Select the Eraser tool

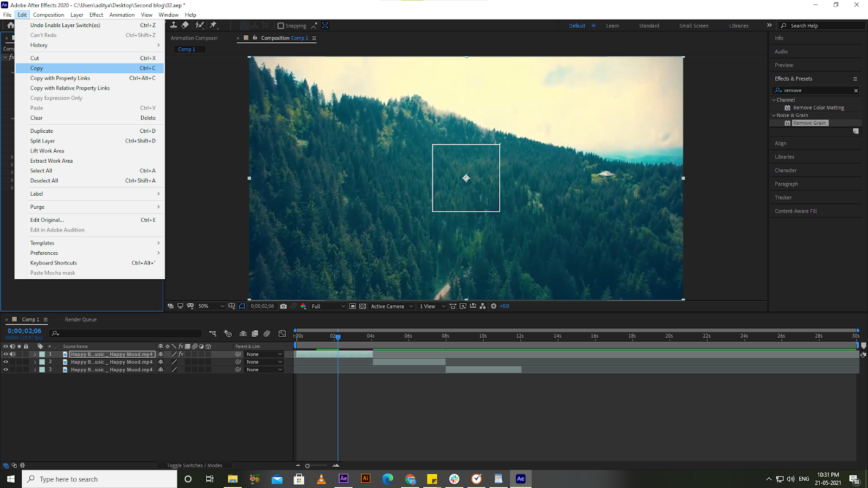185,25
